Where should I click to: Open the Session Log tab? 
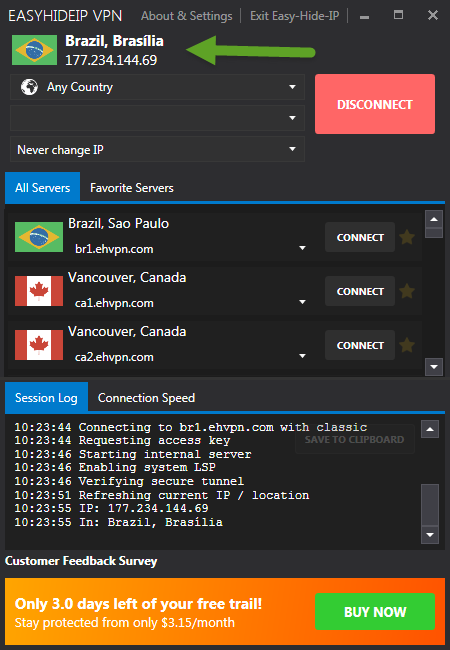(x=46, y=398)
